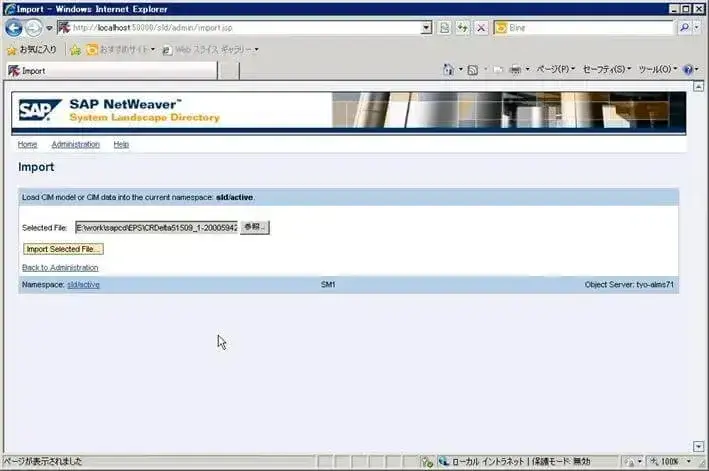
Task: Click the scrollbar down arrow
Action: 699,447
